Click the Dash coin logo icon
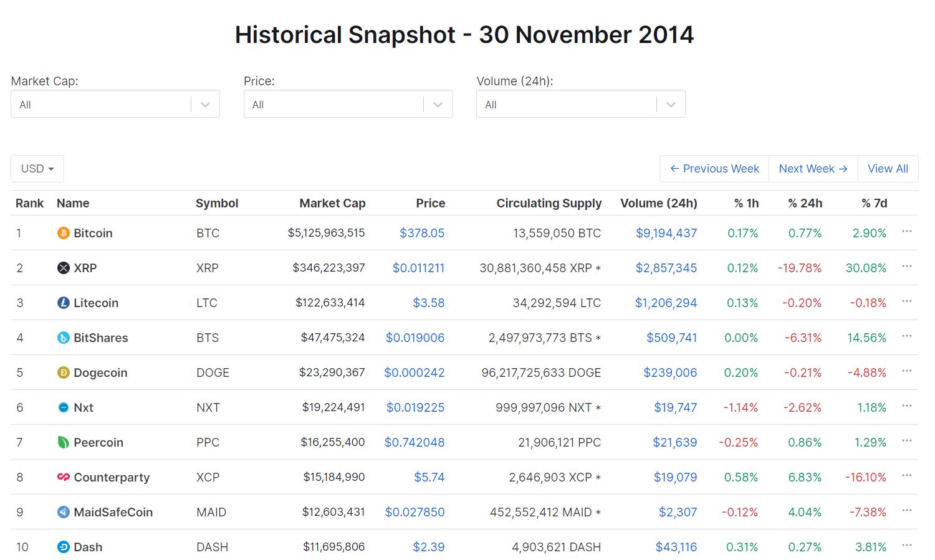 (63, 547)
